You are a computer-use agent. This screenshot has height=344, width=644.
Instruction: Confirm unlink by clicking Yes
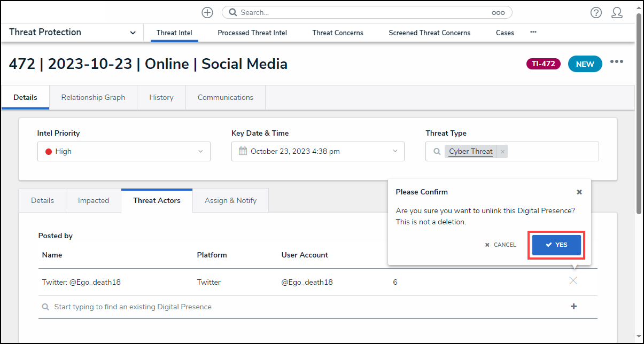pyautogui.click(x=556, y=245)
